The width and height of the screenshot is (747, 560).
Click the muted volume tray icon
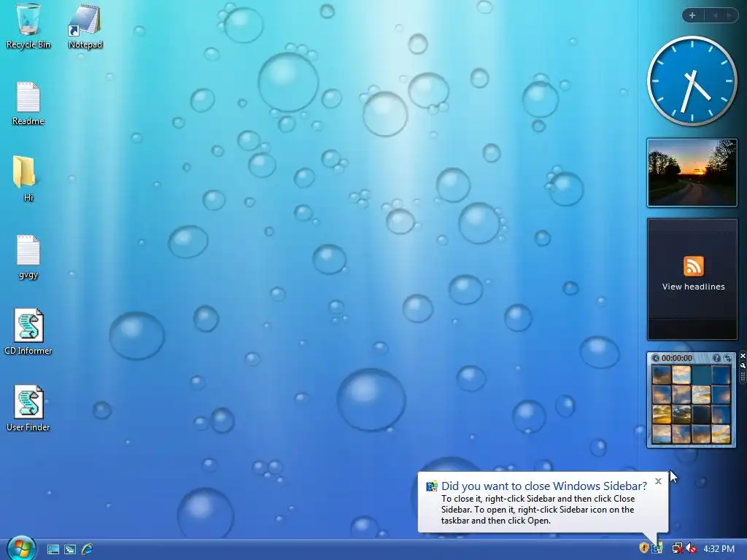[x=691, y=548]
